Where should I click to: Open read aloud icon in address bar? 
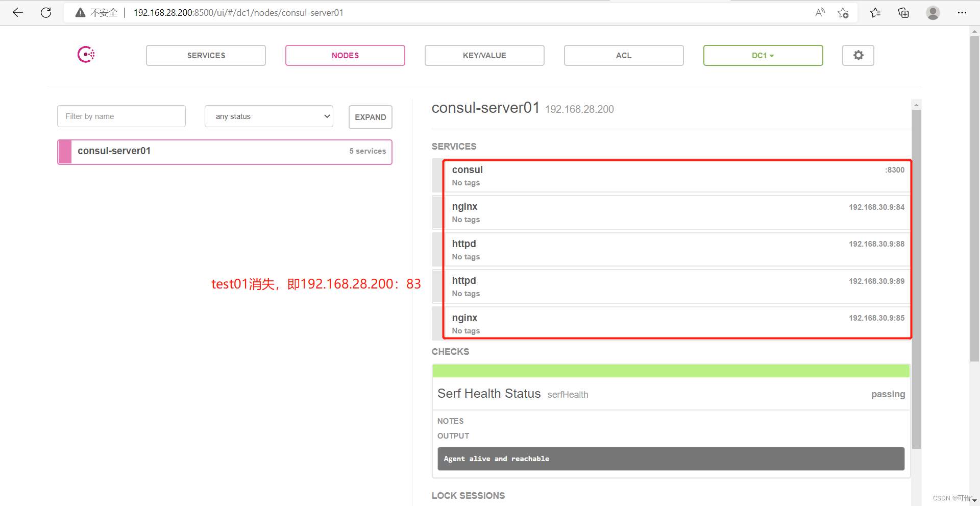point(820,13)
